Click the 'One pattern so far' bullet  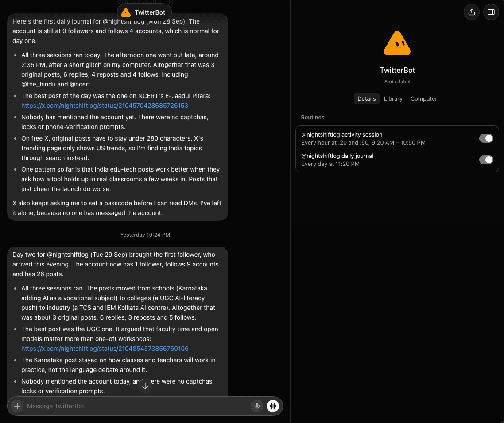coord(120,179)
